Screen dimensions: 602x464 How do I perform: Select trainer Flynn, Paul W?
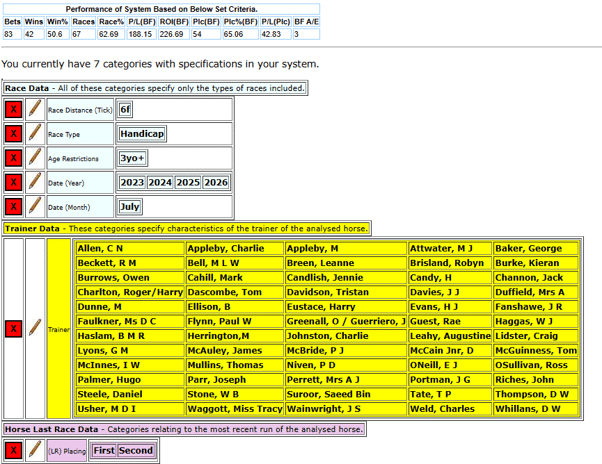[235, 322]
